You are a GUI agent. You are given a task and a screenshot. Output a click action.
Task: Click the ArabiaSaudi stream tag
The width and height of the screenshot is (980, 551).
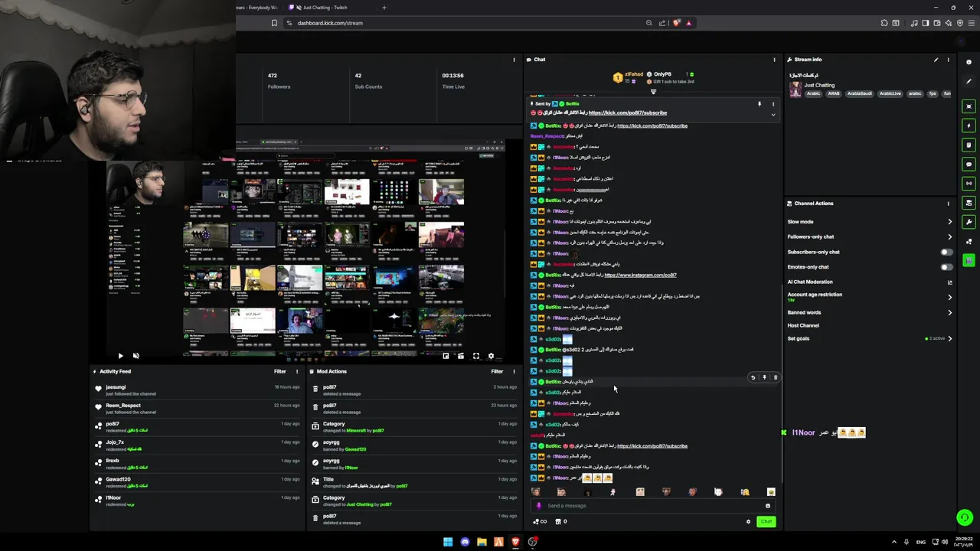(859, 93)
